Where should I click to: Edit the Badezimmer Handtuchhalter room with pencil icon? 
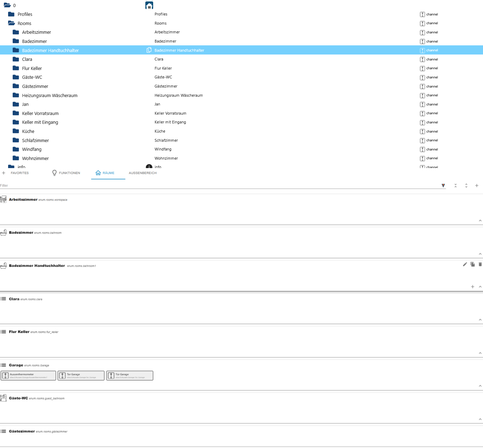[x=465, y=264]
